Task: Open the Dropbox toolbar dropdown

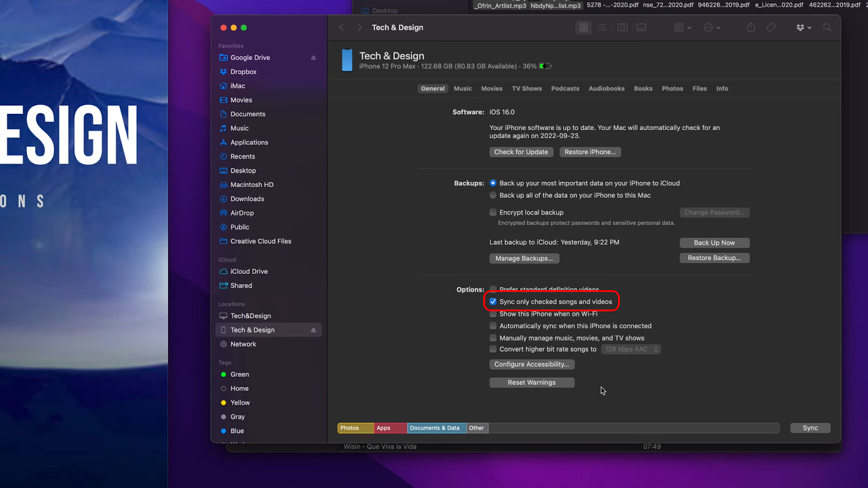Action: tap(803, 28)
